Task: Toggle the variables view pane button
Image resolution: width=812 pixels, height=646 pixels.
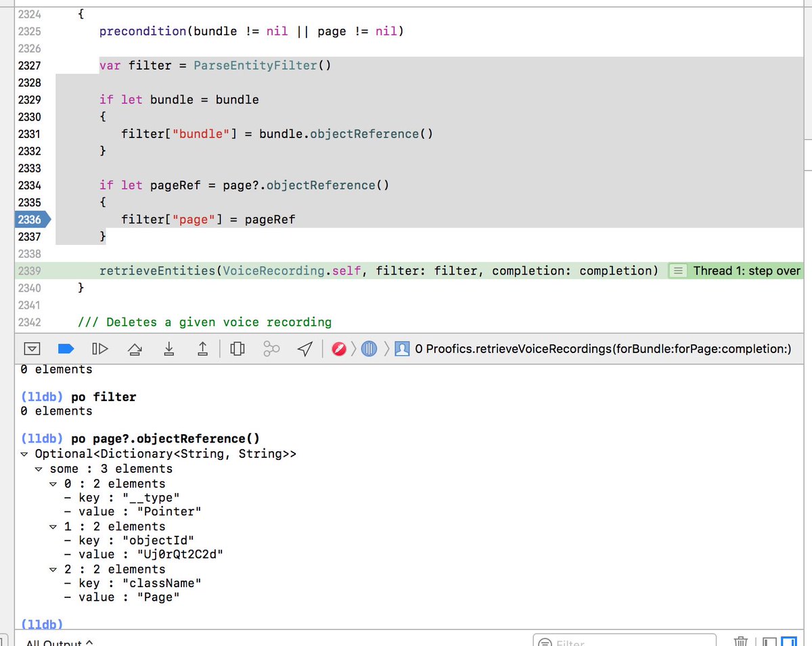Action: [x=770, y=641]
